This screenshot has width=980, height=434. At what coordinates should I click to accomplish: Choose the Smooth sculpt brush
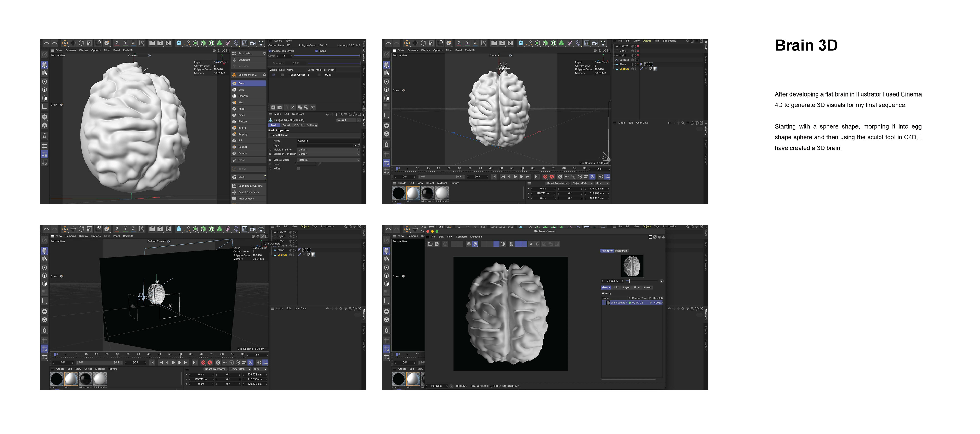coord(243,96)
